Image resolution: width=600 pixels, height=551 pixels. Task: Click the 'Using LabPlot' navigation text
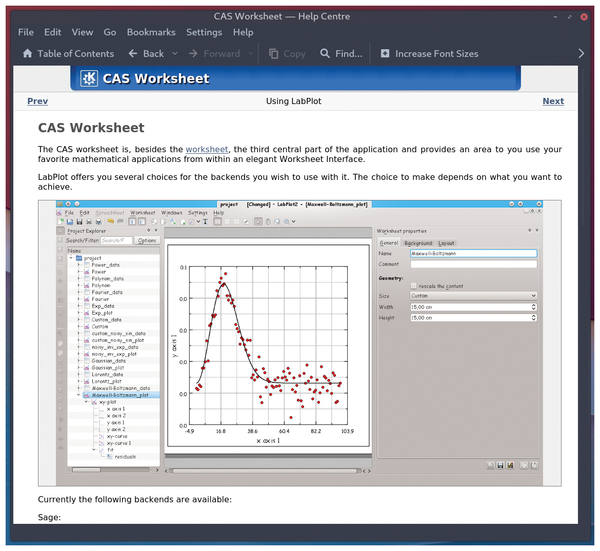293,101
